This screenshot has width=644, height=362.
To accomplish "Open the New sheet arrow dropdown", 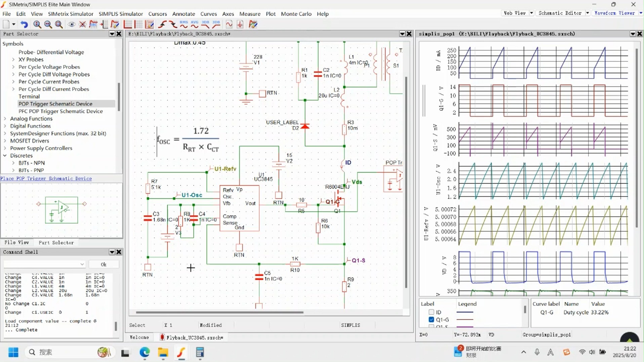I will point(14,24).
